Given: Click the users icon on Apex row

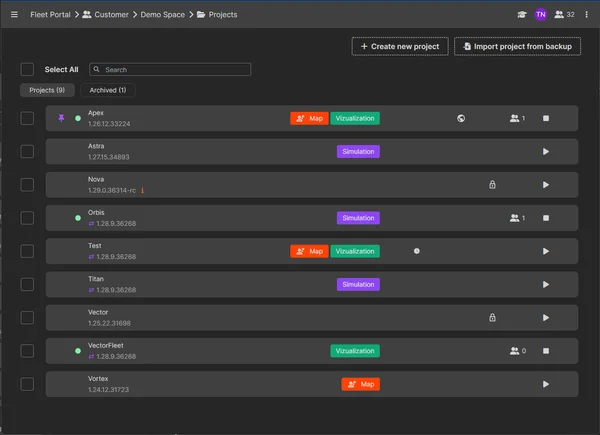Looking at the screenshot, I should click(517, 118).
